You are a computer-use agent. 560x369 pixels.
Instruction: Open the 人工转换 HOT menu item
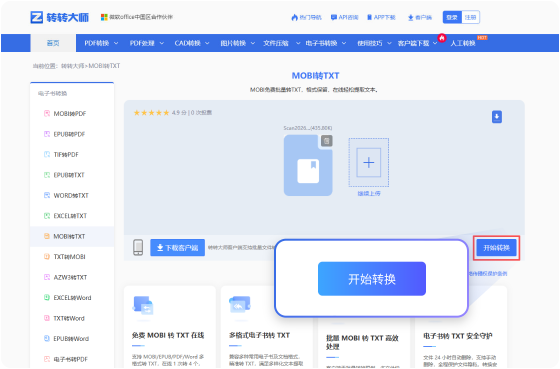click(463, 43)
